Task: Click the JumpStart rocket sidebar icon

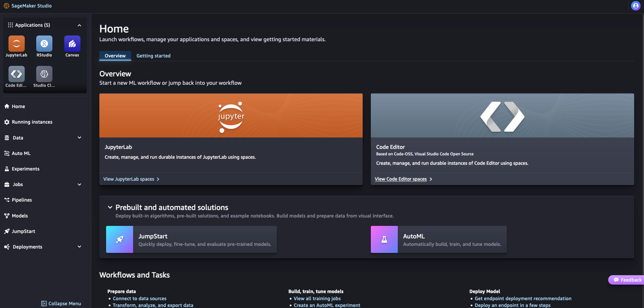Action: click(x=7, y=231)
